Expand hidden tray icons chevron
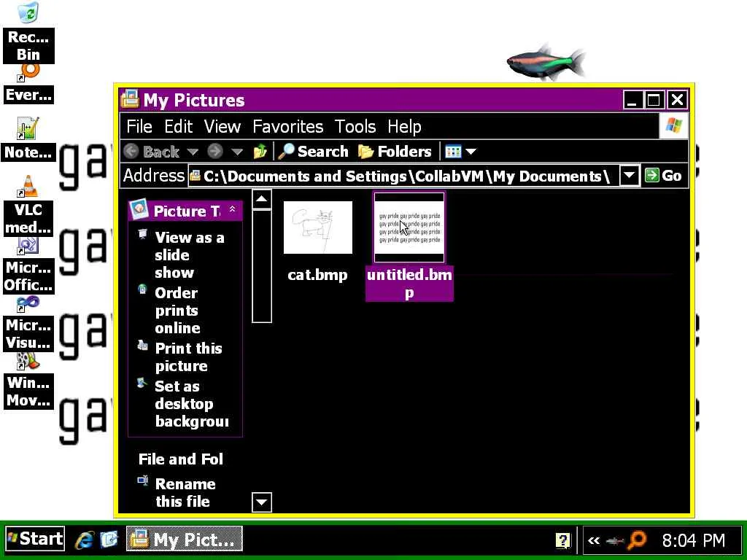747x560 pixels. point(594,540)
